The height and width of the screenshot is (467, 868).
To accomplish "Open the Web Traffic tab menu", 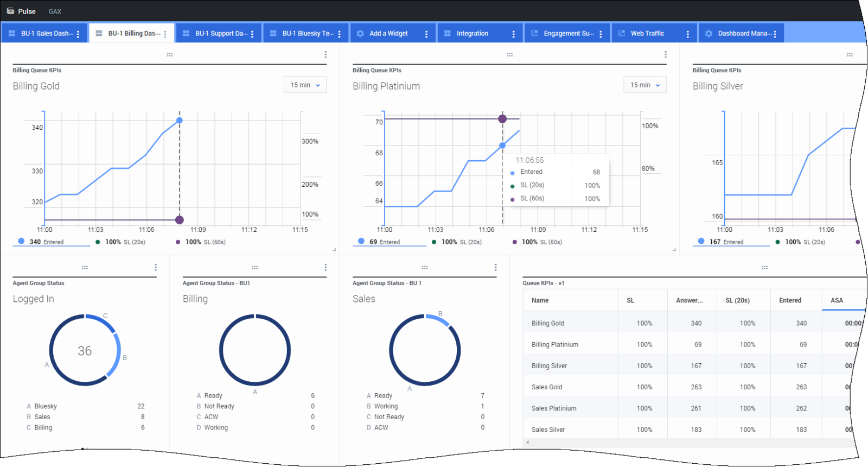I will click(687, 34).
